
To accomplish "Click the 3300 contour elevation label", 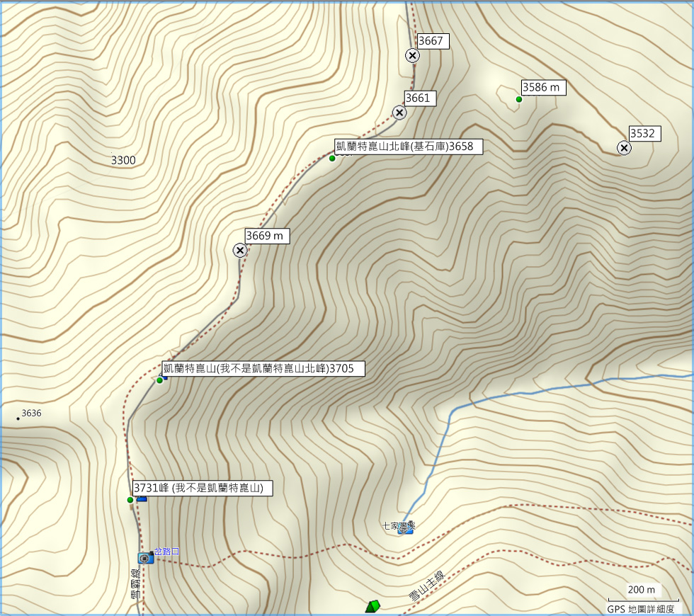I will (123, 161).
